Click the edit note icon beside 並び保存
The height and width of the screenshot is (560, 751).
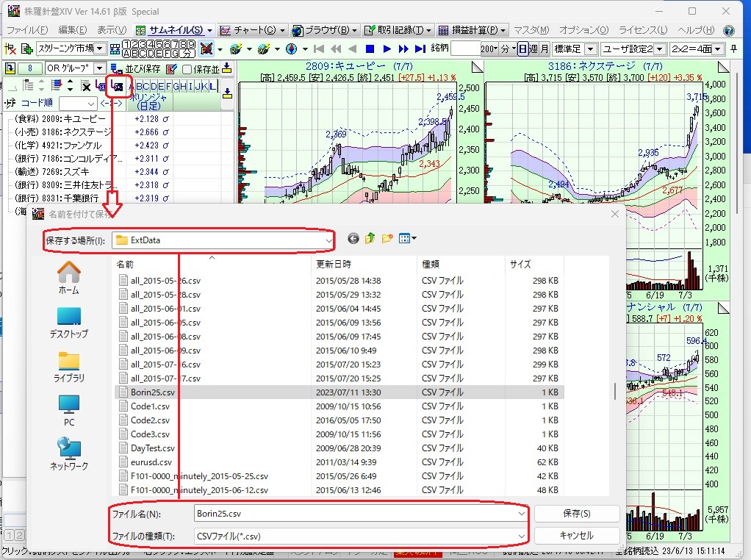(171, 69)
